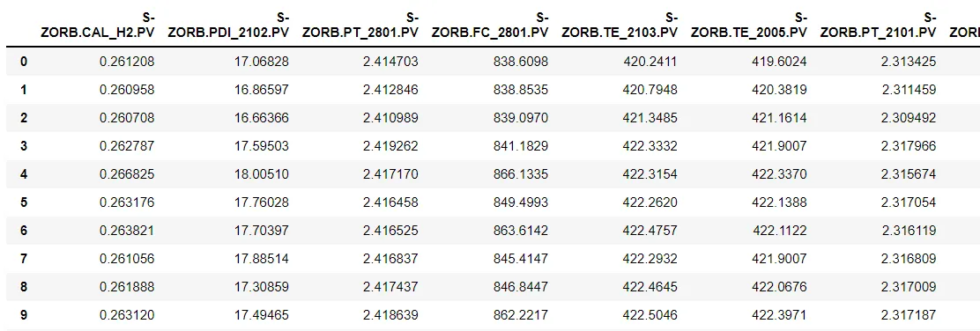Screen dimensions: 980x331
Task: Select cell value 422.1122
Action: click(780, 231)
